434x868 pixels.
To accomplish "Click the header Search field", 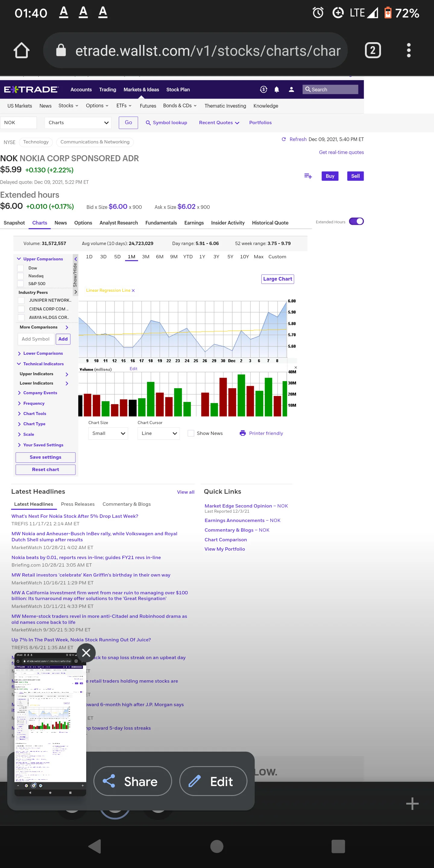I will pos(330,89).
